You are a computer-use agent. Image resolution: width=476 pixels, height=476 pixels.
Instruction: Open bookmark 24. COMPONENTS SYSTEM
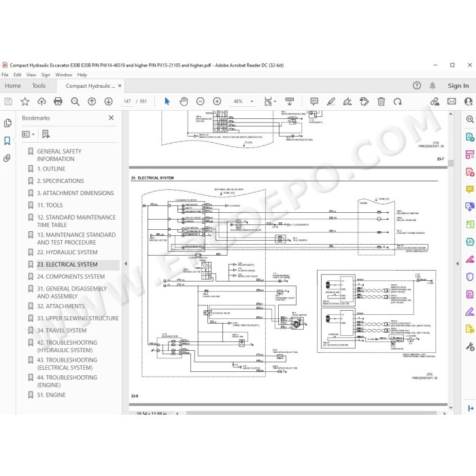pos(71,277)
